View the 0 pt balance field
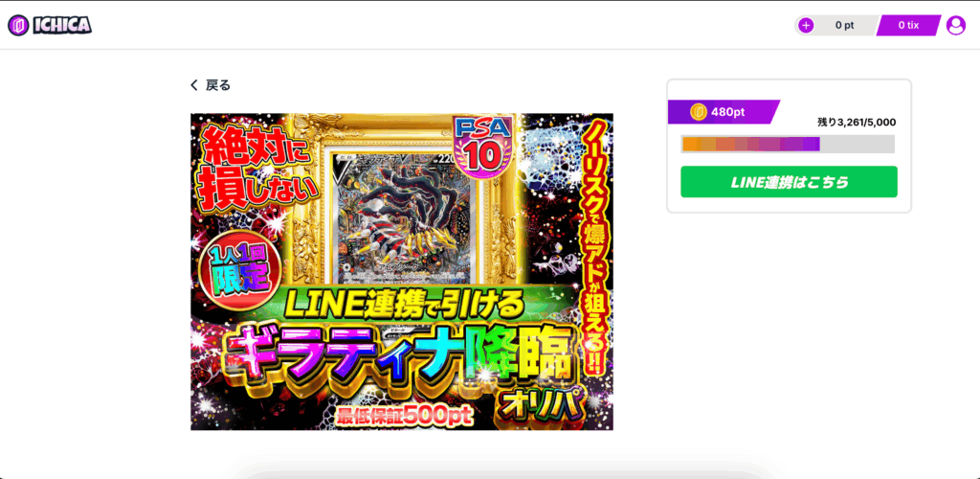The image size is (980, 479). point(844,26)
